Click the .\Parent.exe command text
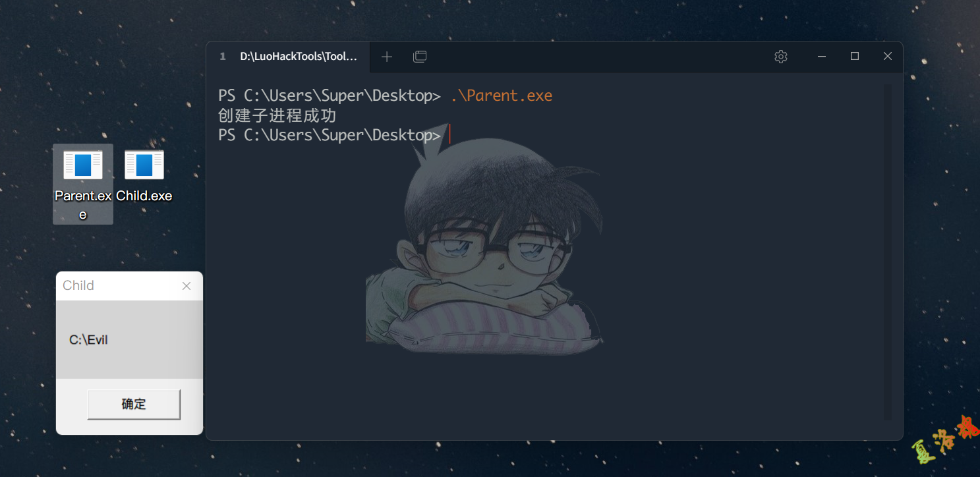The image size is (980, 477). coord(502,96)
